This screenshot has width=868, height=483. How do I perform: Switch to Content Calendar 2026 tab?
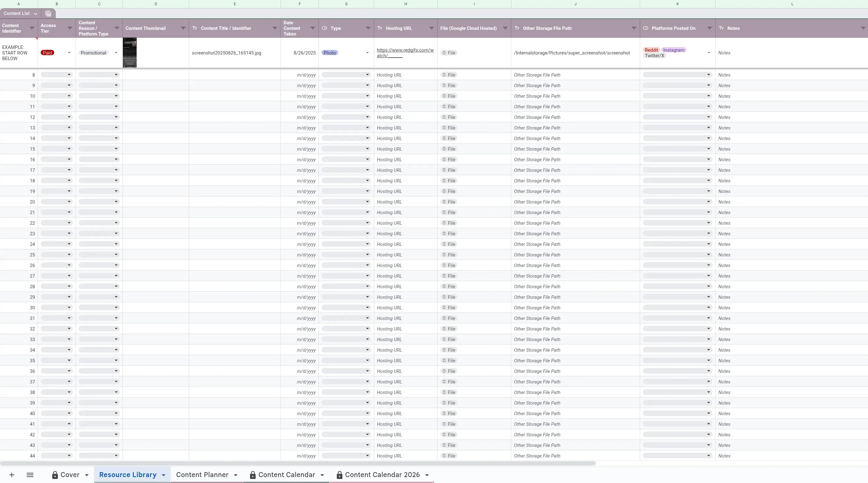click(x=382, y=475)
